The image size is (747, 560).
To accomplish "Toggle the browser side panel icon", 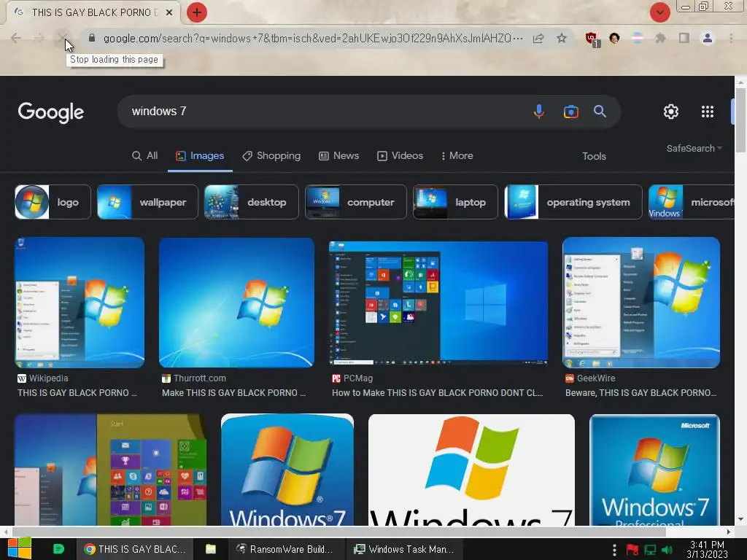I will [x=684, y=38].
